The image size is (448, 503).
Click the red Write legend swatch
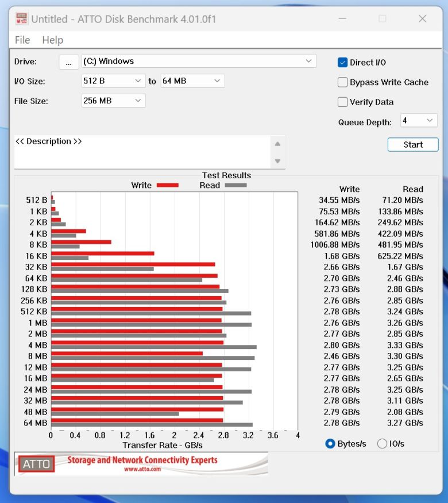(x=168, y=185)
